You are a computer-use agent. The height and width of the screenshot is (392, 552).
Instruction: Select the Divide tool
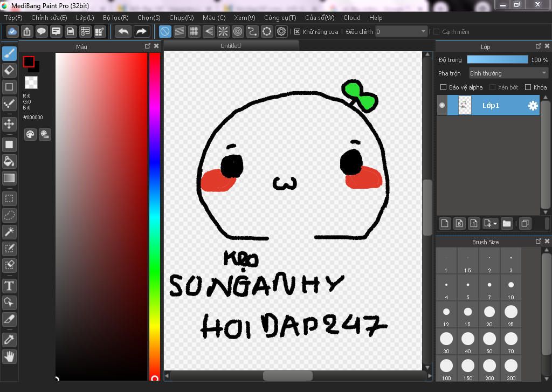coord(10,319)
